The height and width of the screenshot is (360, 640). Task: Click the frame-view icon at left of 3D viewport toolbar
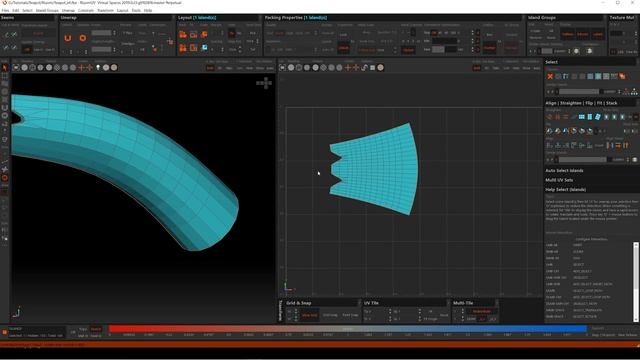coord(16,68)
